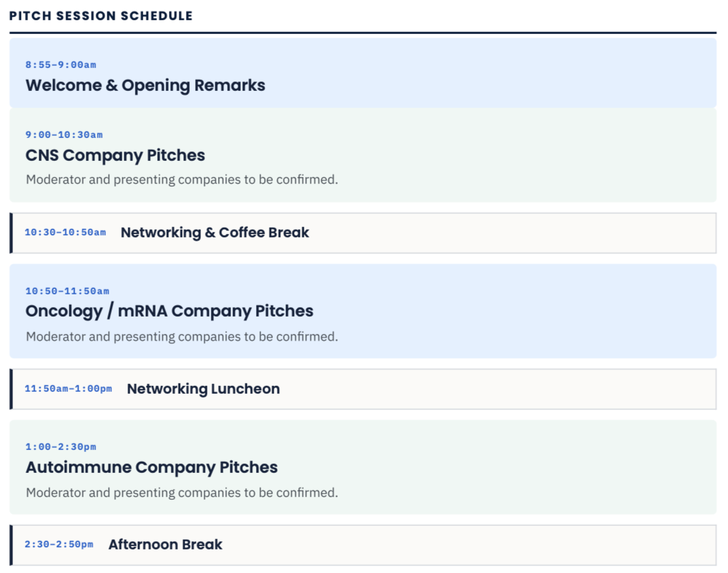Click the dark bar beside Networking Luncheon
Image resolution: width=728 pixels, height=573 pixels.
pyautogui.click(x=11, y=389)
